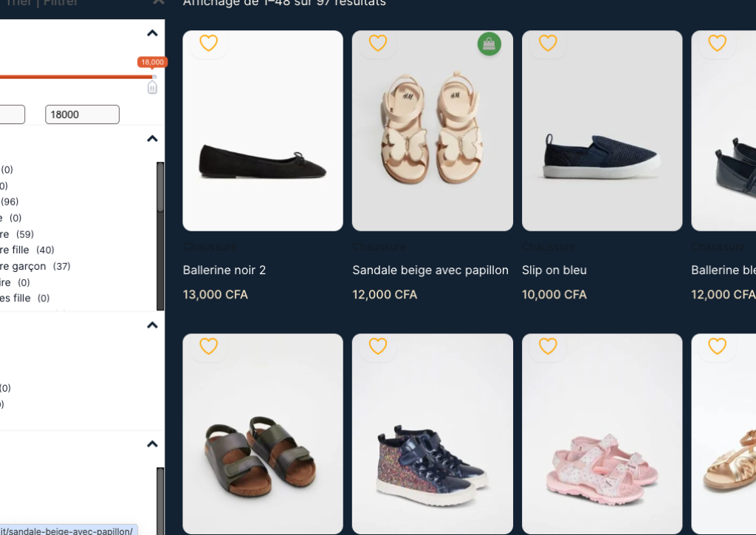Add Ballerine noir 2 to wishlist
This screenshot has width=756, height=535.
pyautogui.click(x=209, y=44)
